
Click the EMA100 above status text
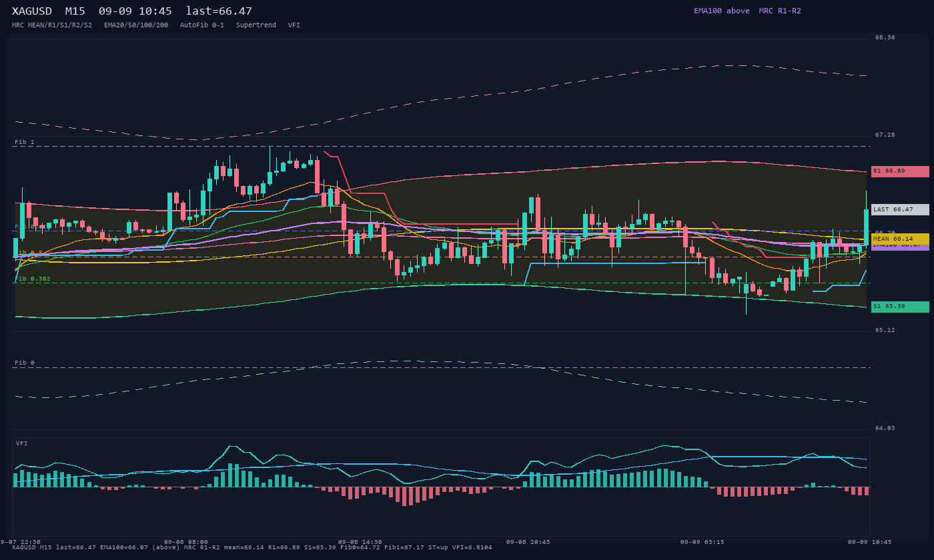(x=722, y=11)
